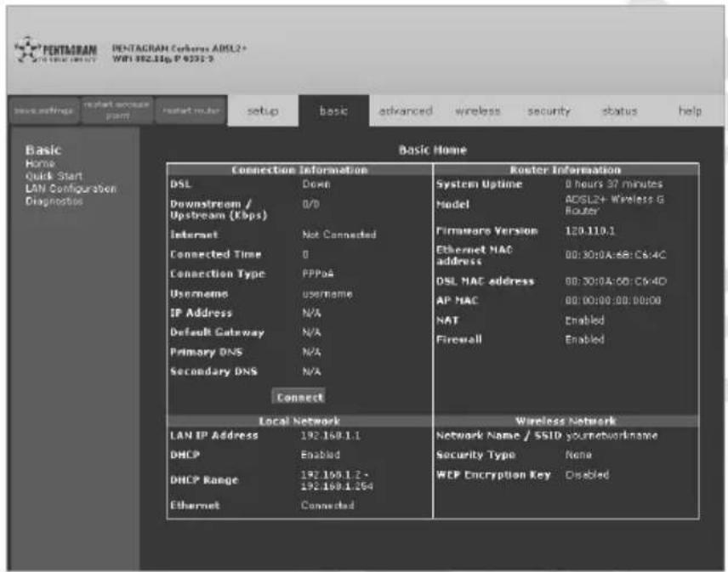Click the restart router button
Screen dimensions: 728x572
[x=191, y=110]
